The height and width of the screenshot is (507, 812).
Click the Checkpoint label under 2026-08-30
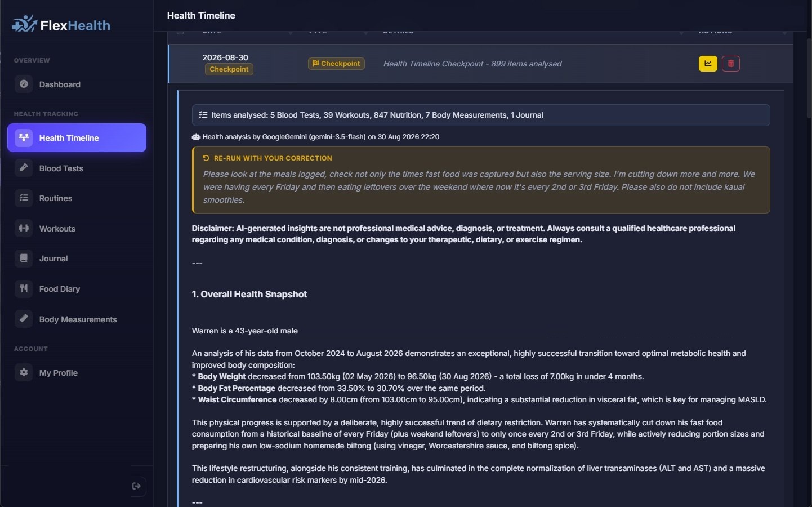[229, 69]
